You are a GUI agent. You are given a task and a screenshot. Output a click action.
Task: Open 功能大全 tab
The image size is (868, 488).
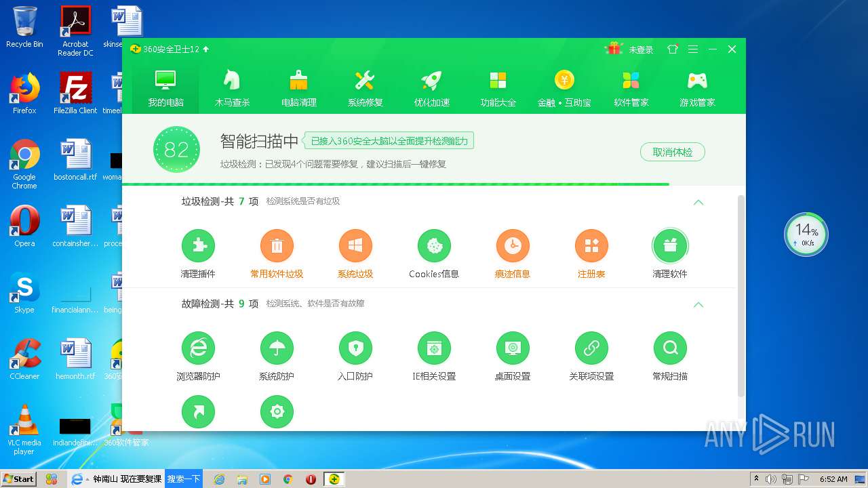(x=498, y=88)
